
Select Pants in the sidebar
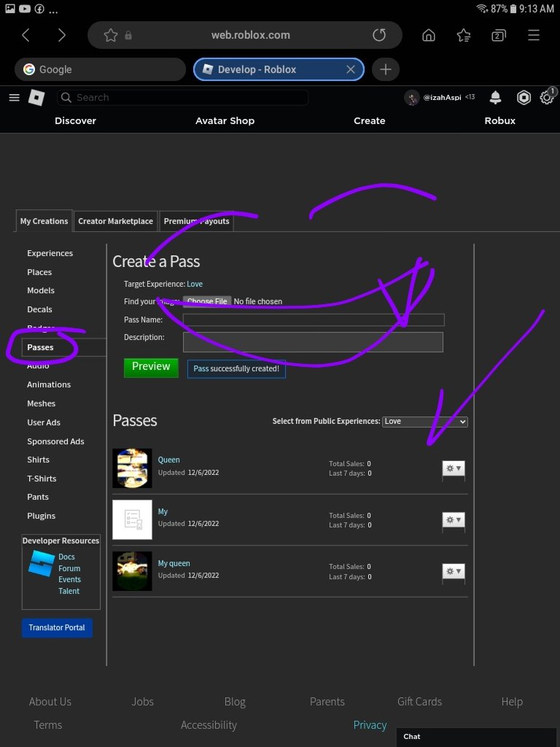click(x=38, y=497)
